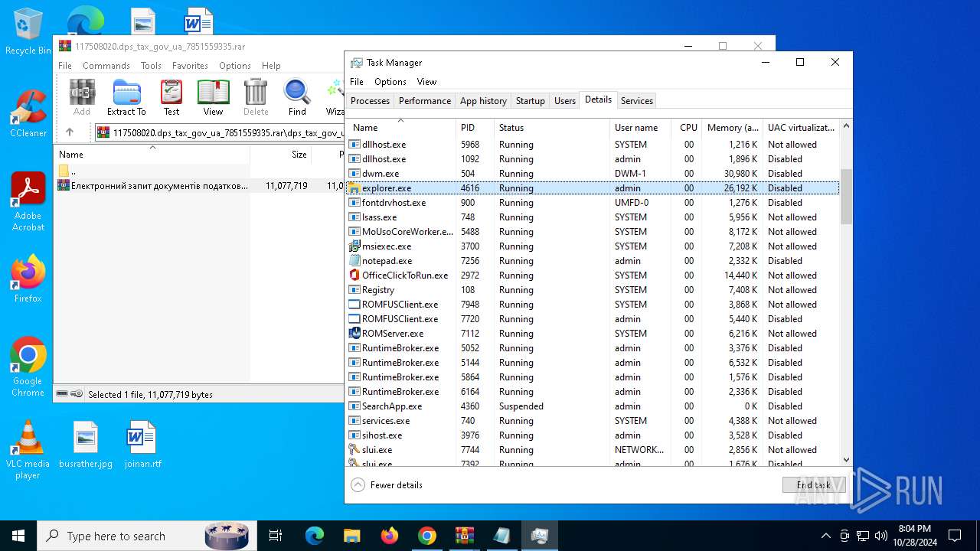The image size is (980, 551).
Task: Select the parent folder '..' entry in WinRAR
Action: coord(152,171)
